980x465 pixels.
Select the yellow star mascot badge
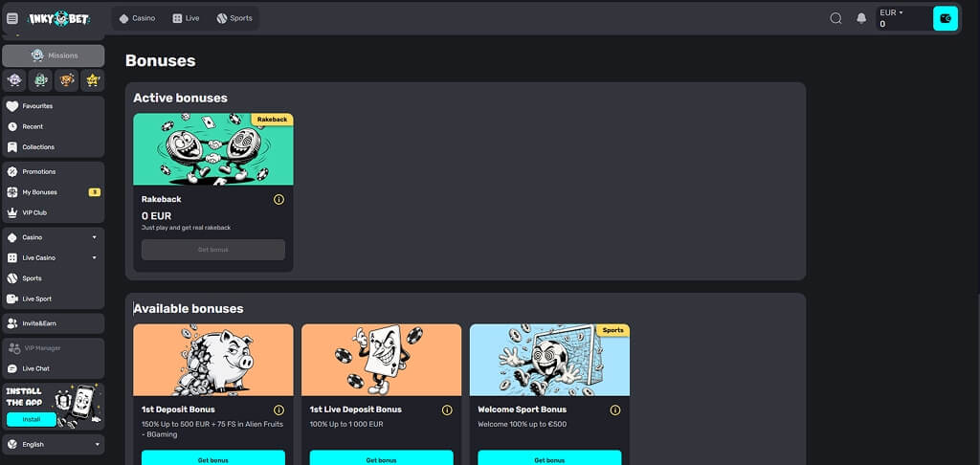[93, 80]
